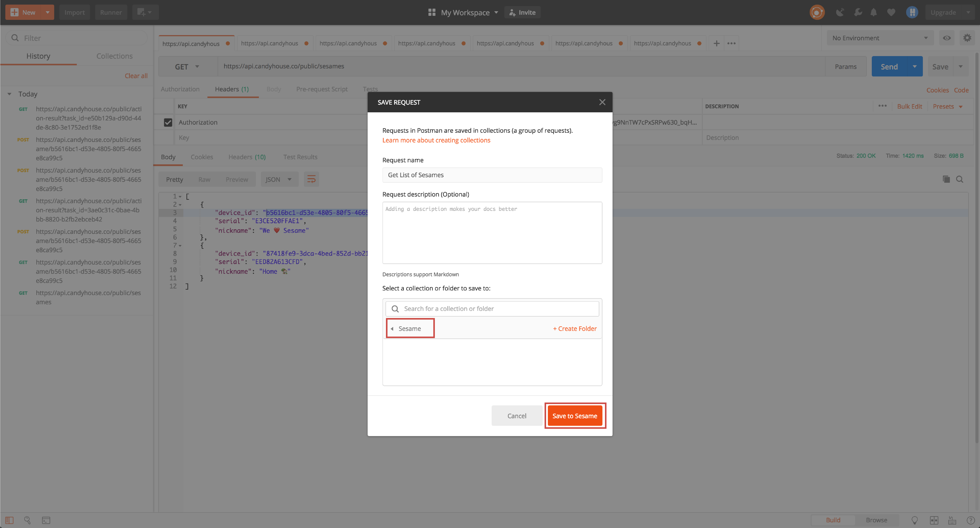Open find and replace icon in status bar
The height and width of the screenshot is (528, 980).
click(27, 520)
